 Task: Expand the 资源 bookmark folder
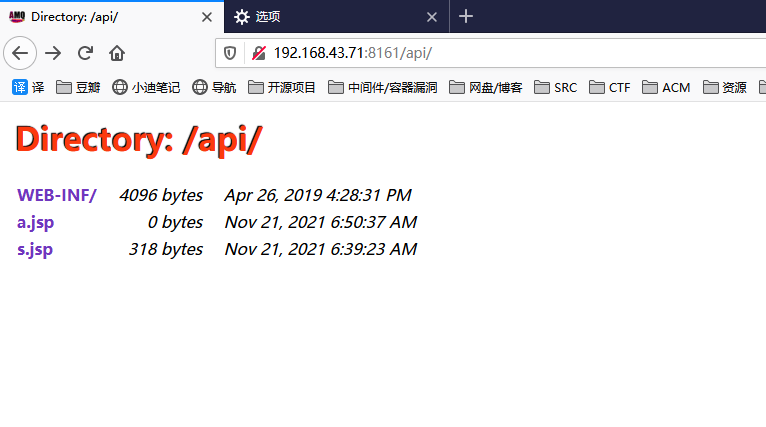[725, 87]
